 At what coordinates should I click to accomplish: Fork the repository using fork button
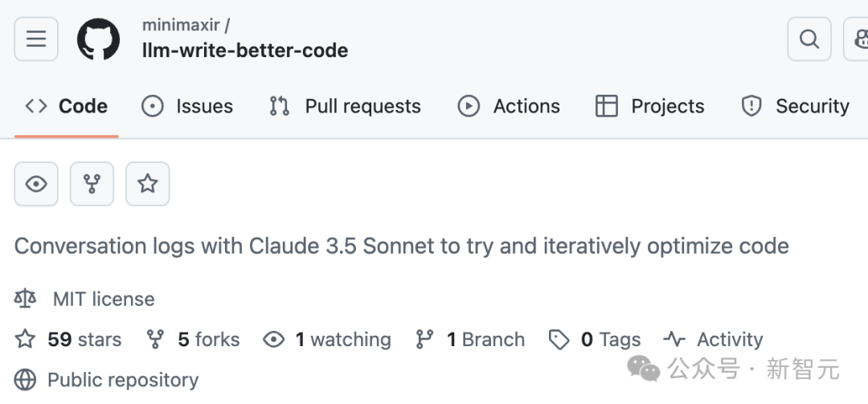click(92, 184)
